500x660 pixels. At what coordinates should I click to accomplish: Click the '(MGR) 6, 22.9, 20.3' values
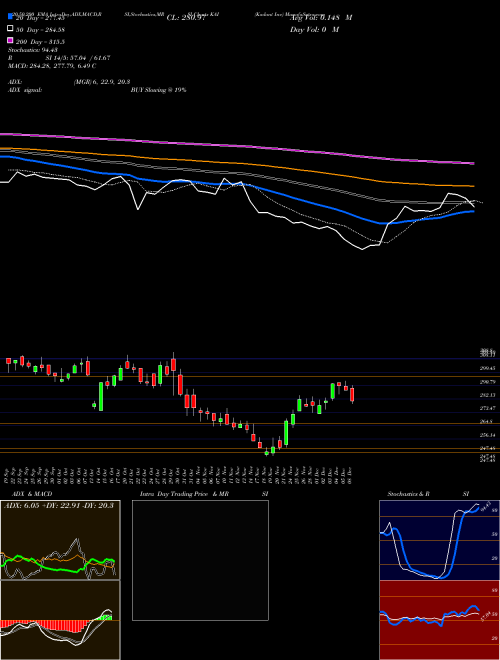pos(101,82)
